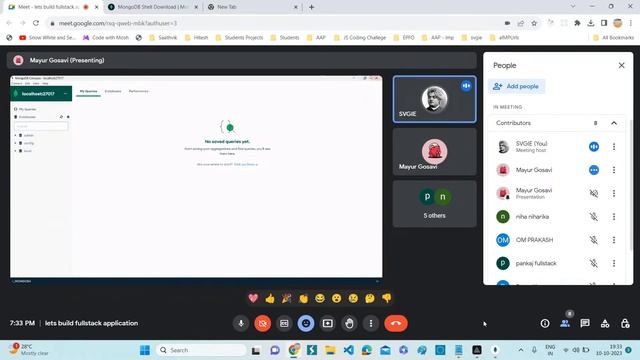
Task: Open All Bookmarks folder
Action: tap(613, 38)
